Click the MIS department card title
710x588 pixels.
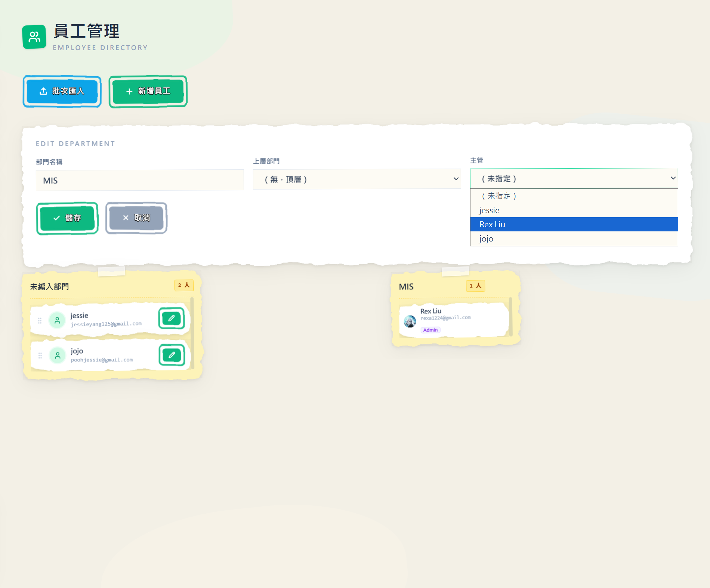(406, 287)
